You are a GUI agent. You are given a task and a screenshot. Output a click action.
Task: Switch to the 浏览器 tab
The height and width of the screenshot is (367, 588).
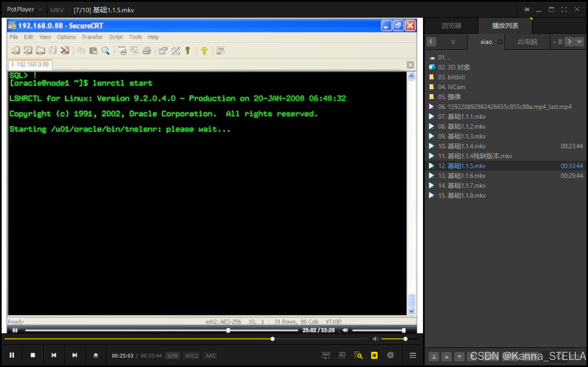(451, 25)
